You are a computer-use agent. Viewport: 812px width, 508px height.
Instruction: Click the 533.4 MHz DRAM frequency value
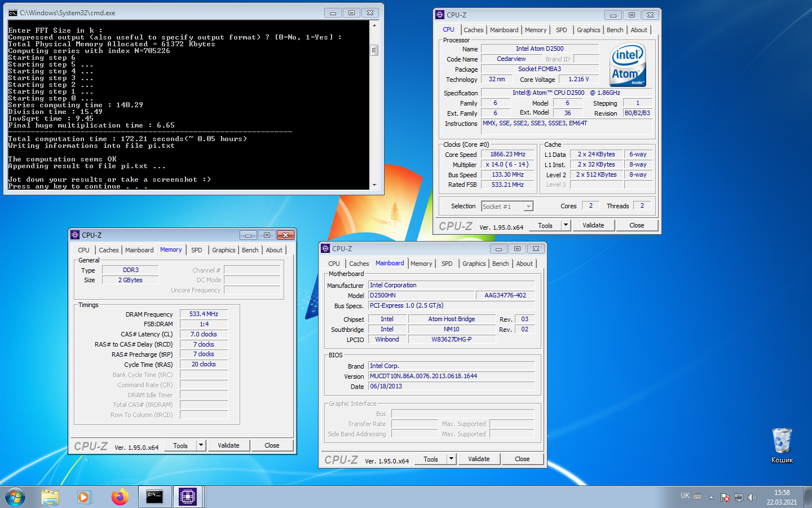pos(204,314)
